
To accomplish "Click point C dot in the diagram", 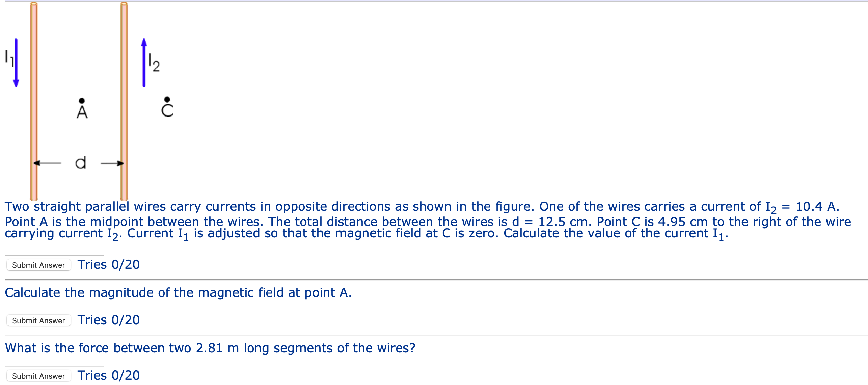I will pyautogui.click(x=167, y=100).
